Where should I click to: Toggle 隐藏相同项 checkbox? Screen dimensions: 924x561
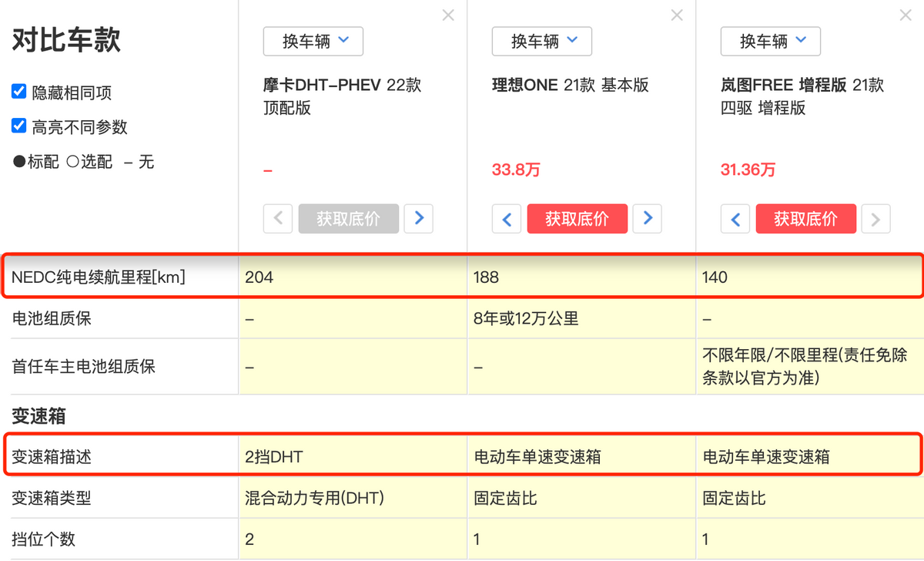19,92
